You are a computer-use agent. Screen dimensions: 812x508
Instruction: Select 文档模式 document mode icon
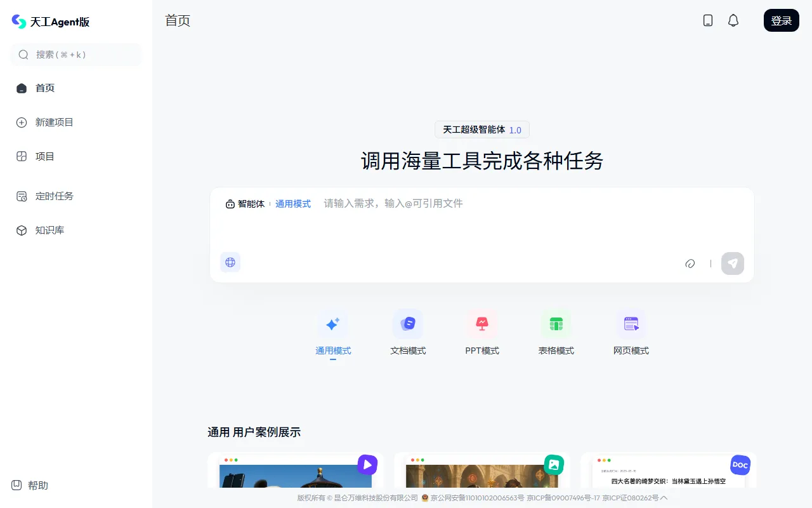pyautogui.click(x=408, y=324)
